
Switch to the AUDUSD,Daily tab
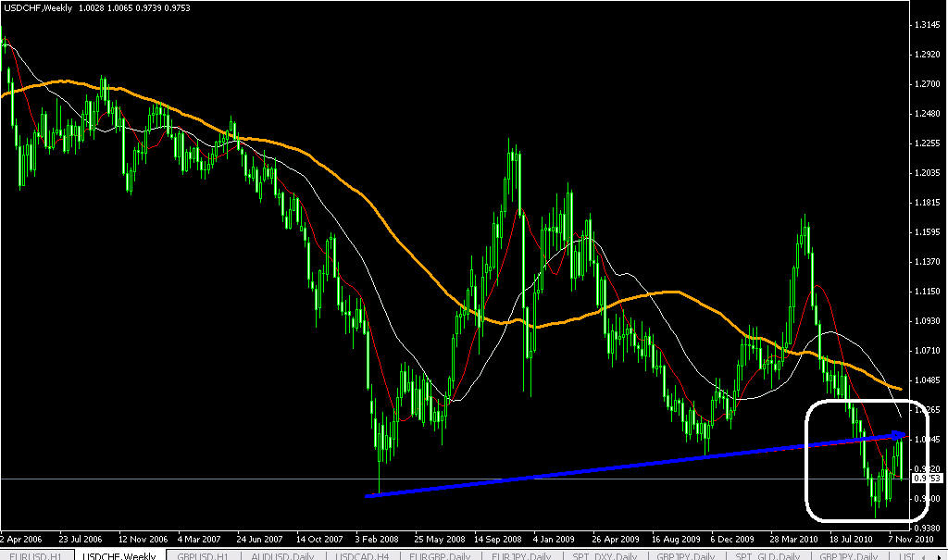(x=283, y=555)
